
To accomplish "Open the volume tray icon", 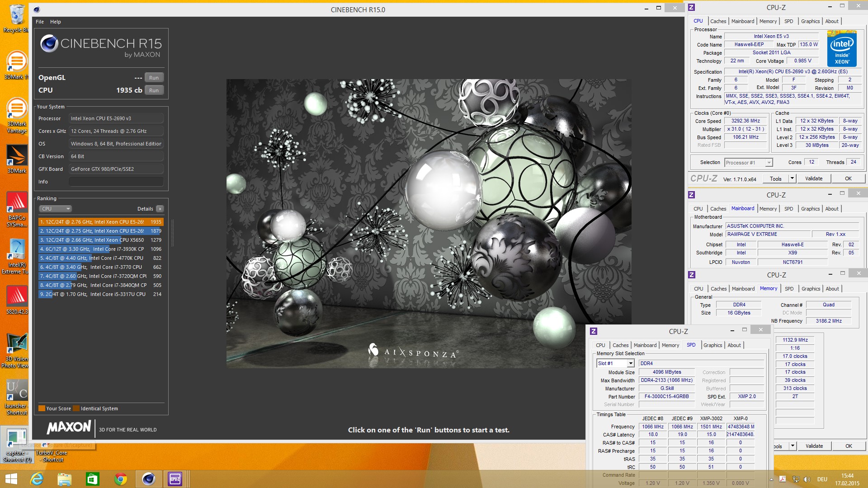I will (807, 479).
